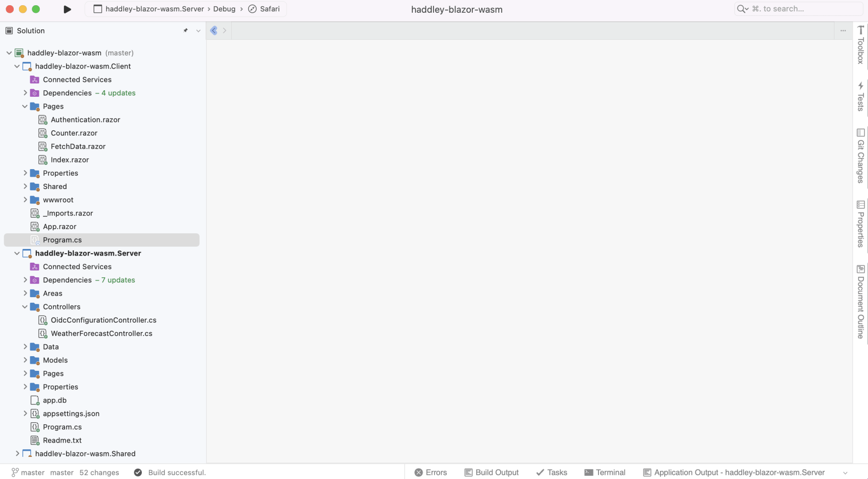Collapse the Controllers folder
868x479 pixels.
point(25,307)
